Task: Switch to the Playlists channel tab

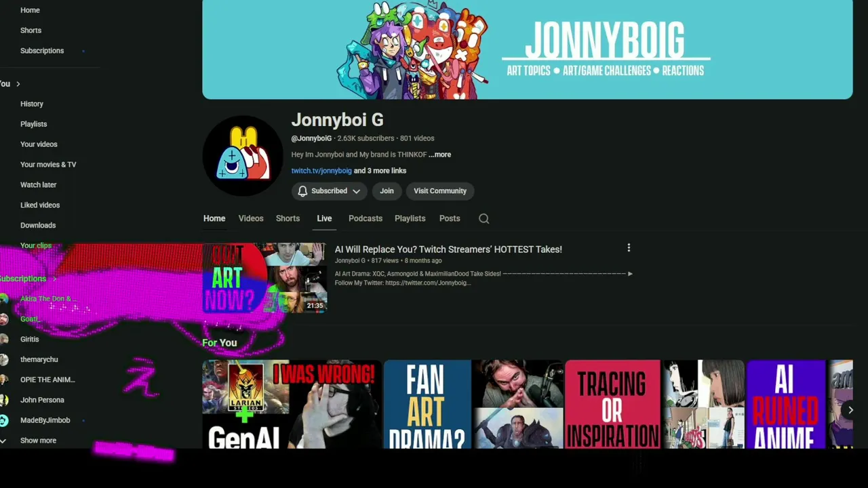Action: 410,218
